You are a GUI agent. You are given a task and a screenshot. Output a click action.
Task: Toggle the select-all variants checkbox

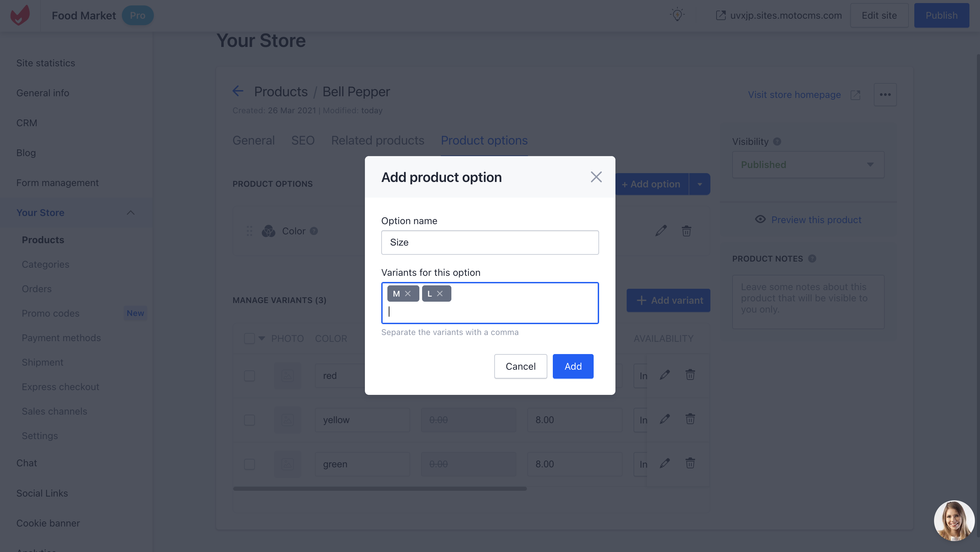pyautogui.click(x=249, y=338)
